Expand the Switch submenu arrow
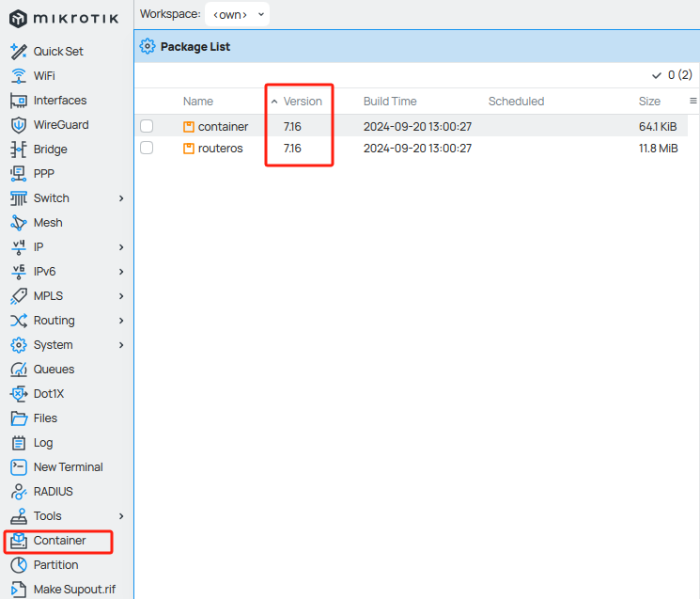This screenshot has height=599, width=700. [121, 198]
